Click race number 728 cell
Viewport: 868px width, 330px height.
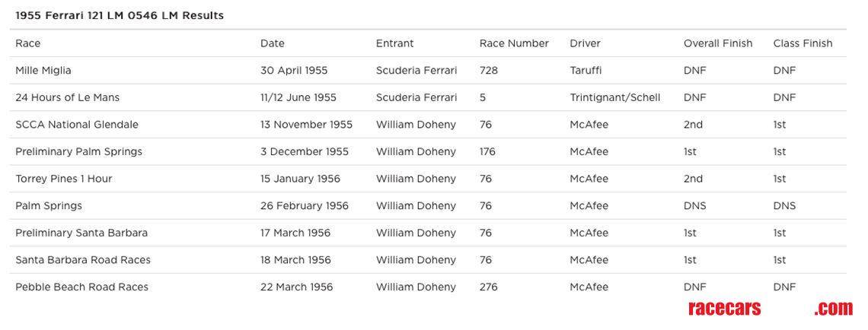(x=488, y=71)
